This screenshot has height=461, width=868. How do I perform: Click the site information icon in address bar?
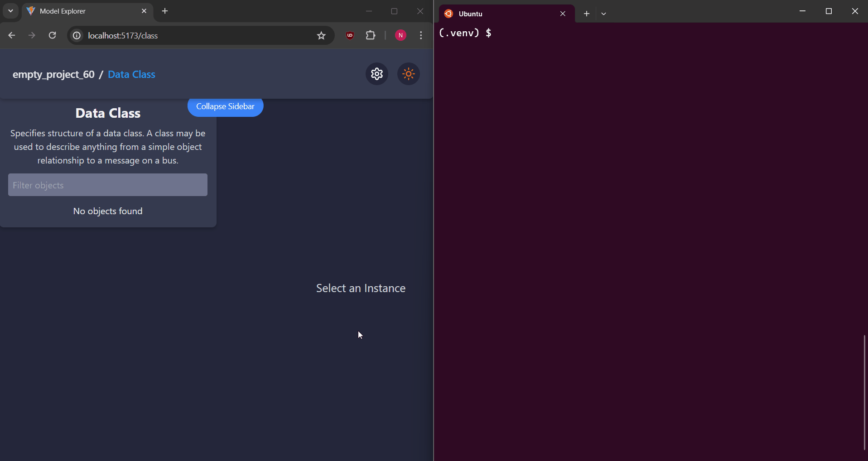coord(76,35)
